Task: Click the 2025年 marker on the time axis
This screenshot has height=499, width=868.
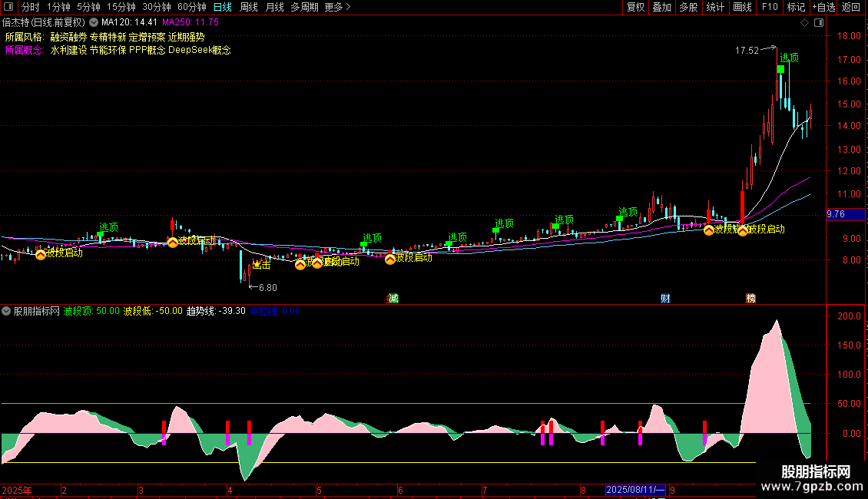Action: pyautogui.click(x=17, y=490)
